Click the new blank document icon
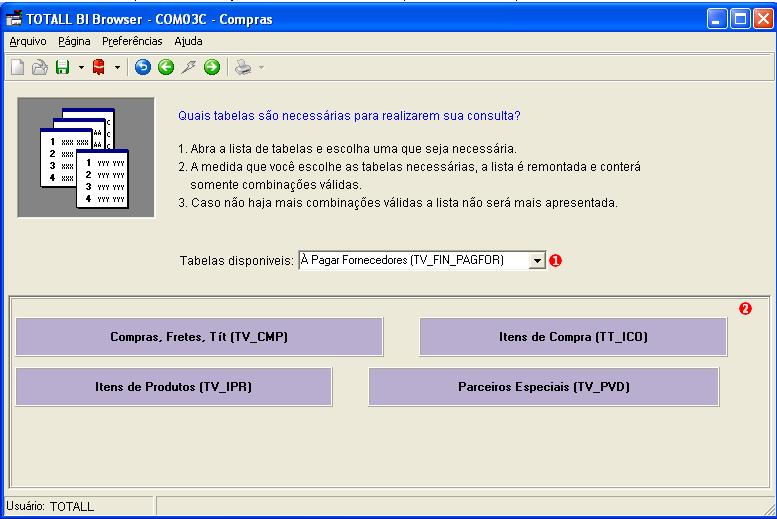The width and height of the screenshot is (777, 519). pyautogui.click(x=17, y=67)
